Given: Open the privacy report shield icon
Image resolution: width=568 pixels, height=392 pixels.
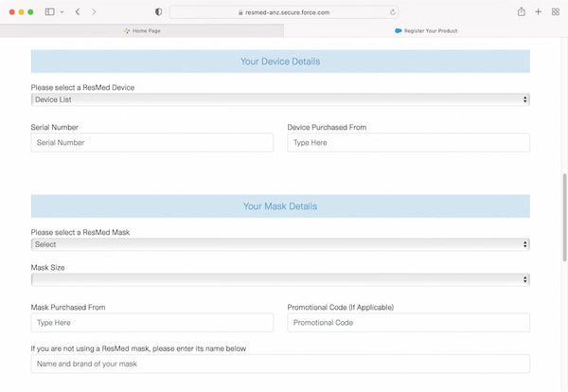Looking at the screenshot, I should point(158,12).
